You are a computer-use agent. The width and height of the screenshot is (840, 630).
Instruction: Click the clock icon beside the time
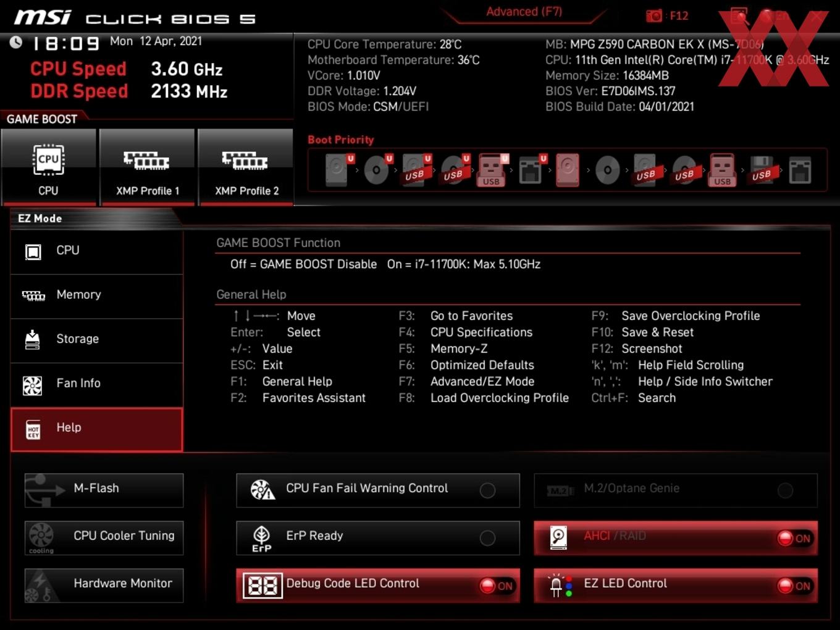tap(16, 42)
